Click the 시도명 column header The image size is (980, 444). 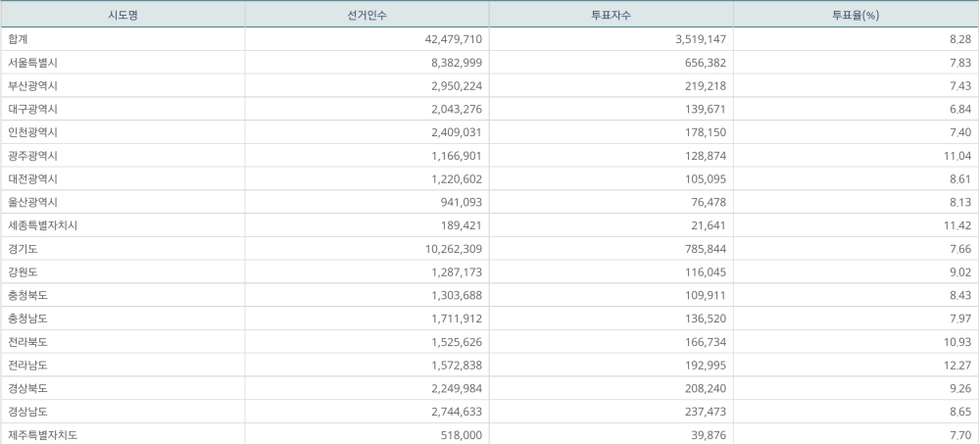[122, 15]
